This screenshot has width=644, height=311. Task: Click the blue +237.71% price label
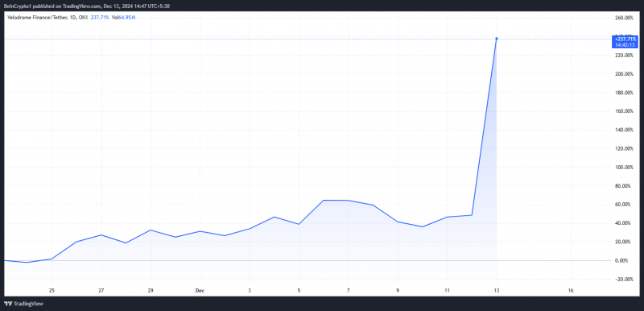point(625,39)
